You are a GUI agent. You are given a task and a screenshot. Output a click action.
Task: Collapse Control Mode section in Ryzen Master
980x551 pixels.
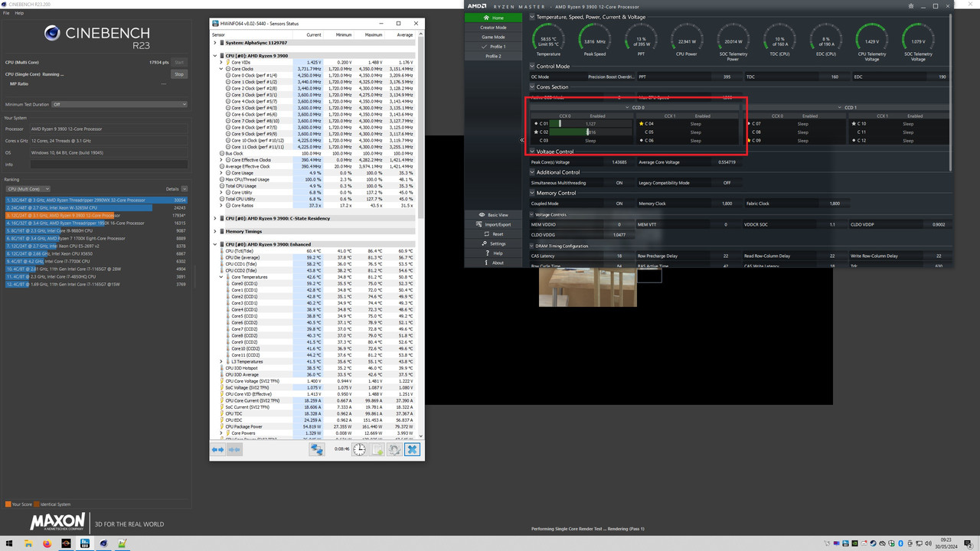click(x=532, y=66)
